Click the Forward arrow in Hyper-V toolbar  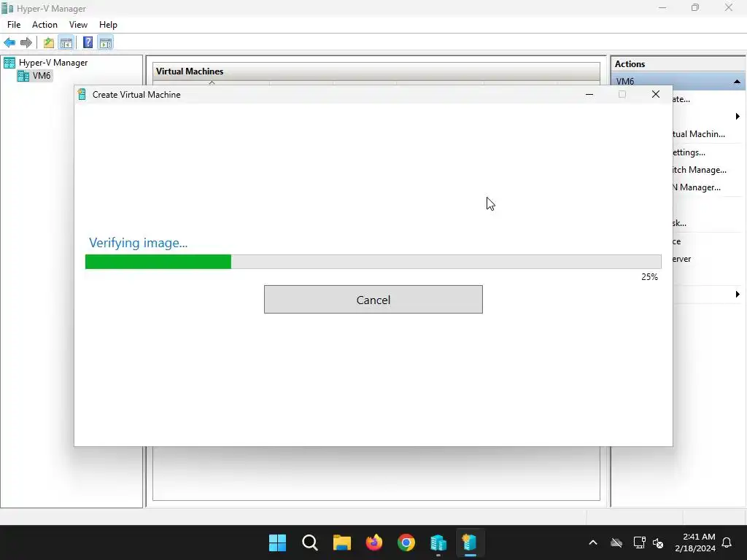coord(26,43)
